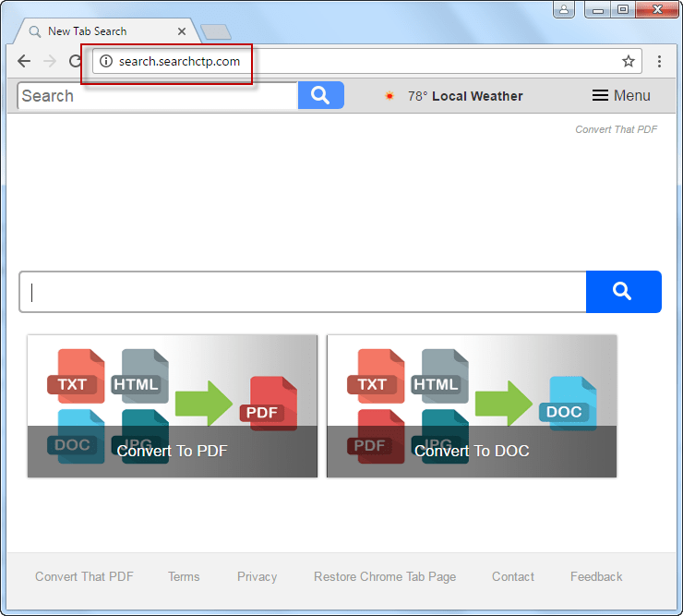The image size is (683, 616).
Task: Open the Contact footer link
Action: pos(512,576)
